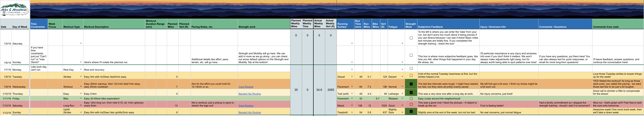Expand the Treadmill Running Surface dropdown

352,112
